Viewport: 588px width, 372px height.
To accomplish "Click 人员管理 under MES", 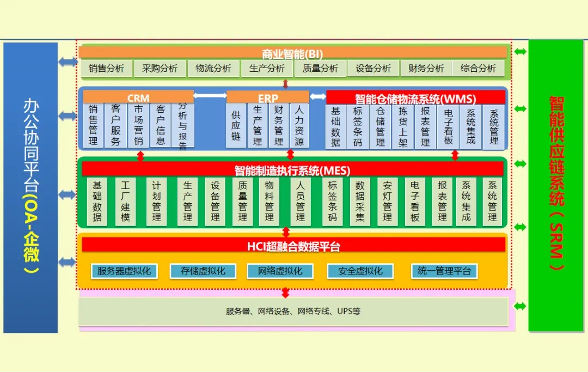I will pyautogui.click(x=301, y=202).
